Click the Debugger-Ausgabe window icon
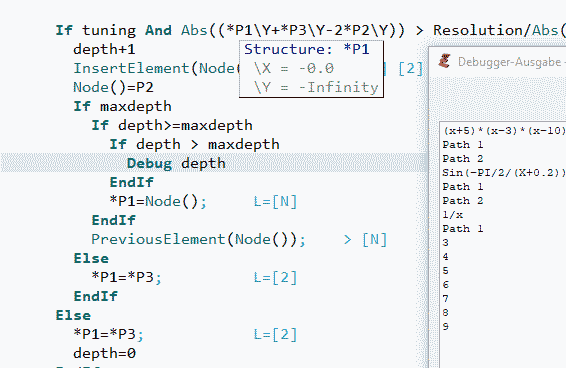Screen dimensions: 566x368 (445, 61)
